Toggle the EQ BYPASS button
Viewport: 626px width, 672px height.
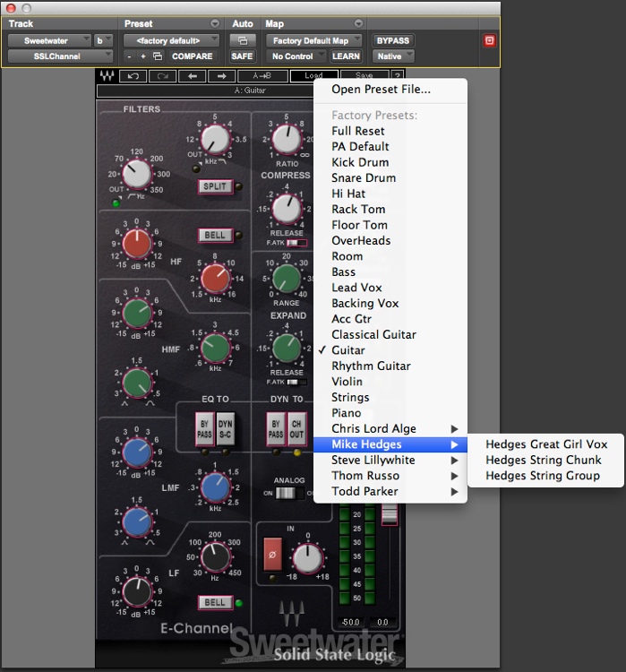click(204, 429)
